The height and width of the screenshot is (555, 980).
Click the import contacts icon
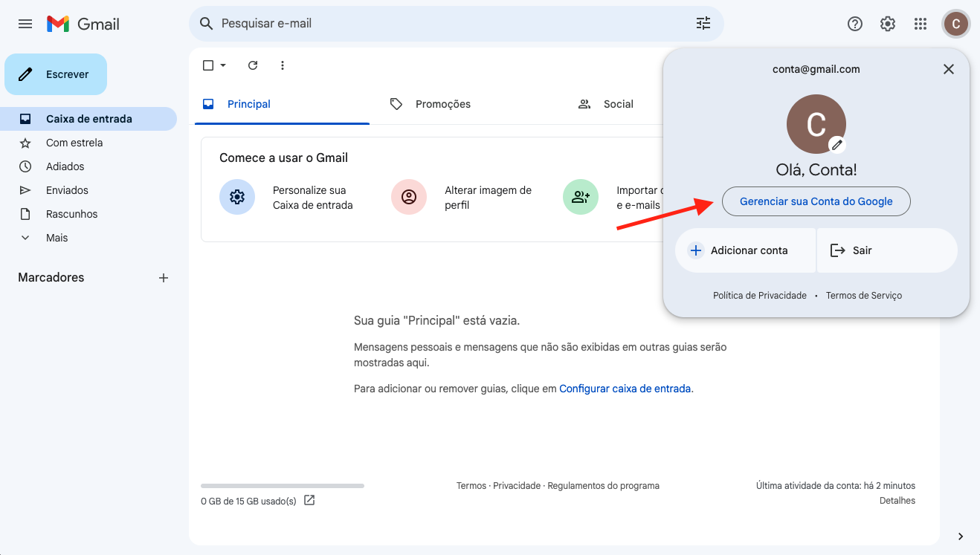pos(581,197)
